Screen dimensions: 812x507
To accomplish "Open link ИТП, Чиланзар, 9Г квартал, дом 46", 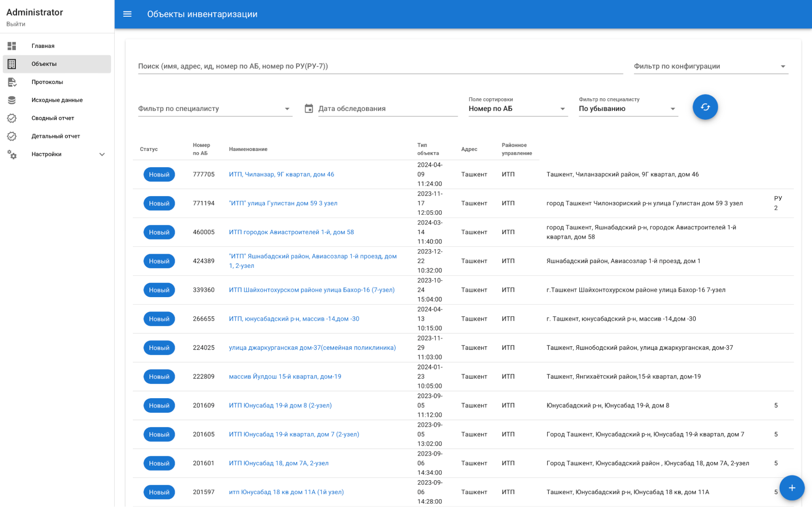I will pyautogui.click(x=281, y=175).
